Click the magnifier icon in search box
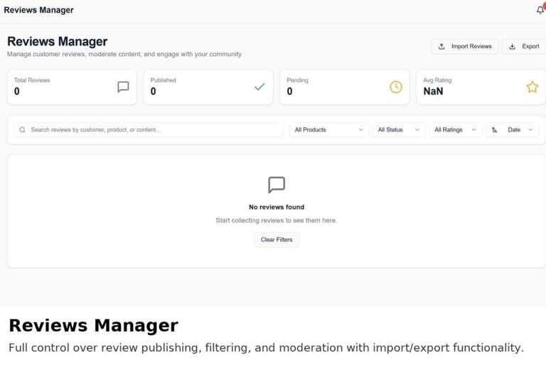 click(x=22, y=130)
